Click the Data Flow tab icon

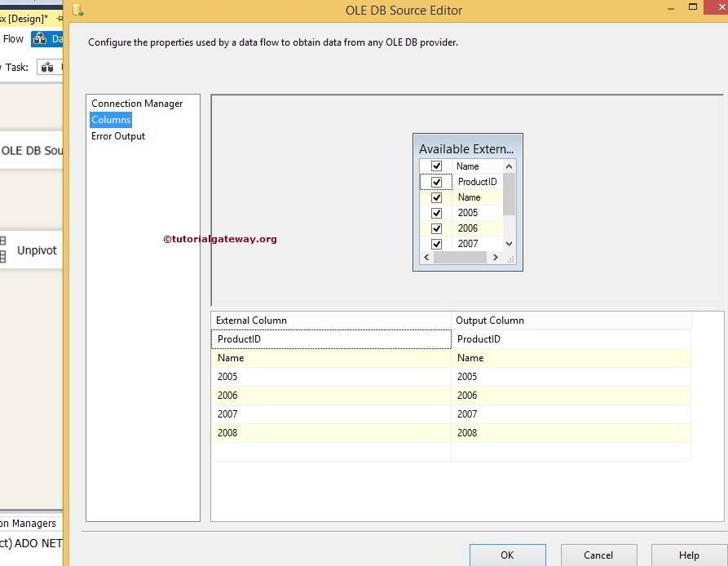point(40,39)
